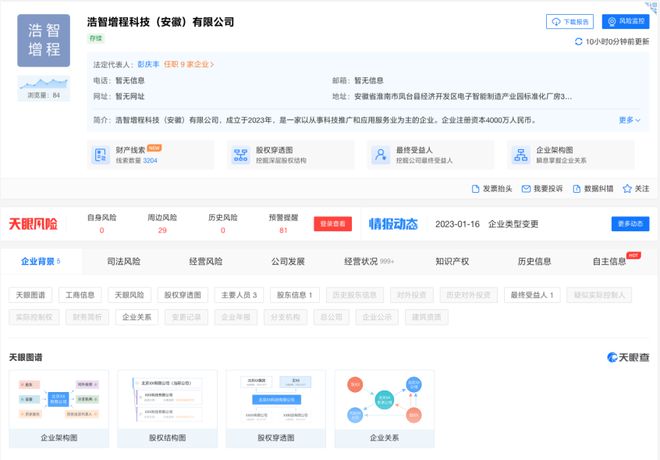Click the 情报动态 heading logo
Viewport: 660px width, 460px height.
393,224
